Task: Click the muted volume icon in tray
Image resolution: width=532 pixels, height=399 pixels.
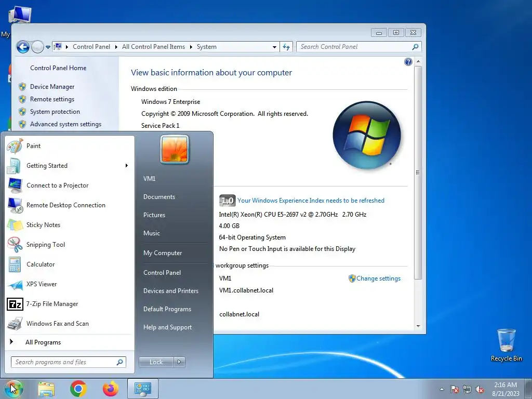Action: [480, 389]
